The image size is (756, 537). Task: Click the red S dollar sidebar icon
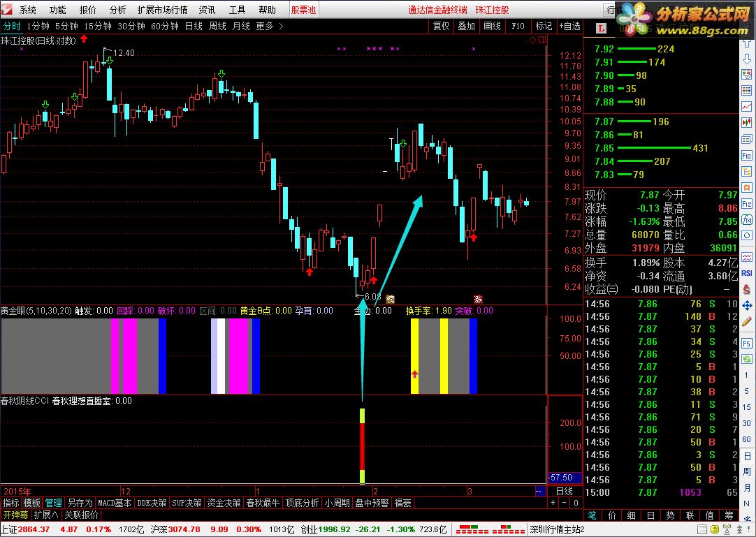tap(746, 289)
